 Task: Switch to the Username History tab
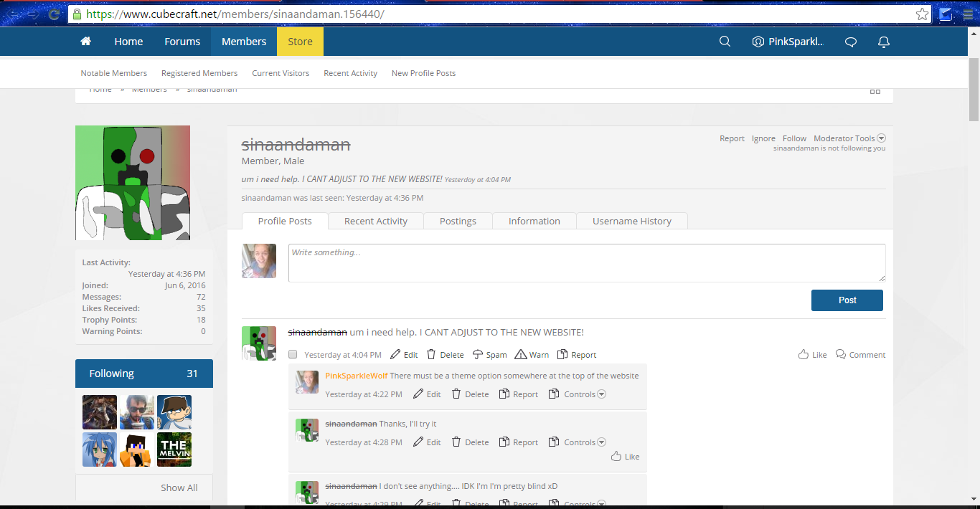click(x=632, y=221)
